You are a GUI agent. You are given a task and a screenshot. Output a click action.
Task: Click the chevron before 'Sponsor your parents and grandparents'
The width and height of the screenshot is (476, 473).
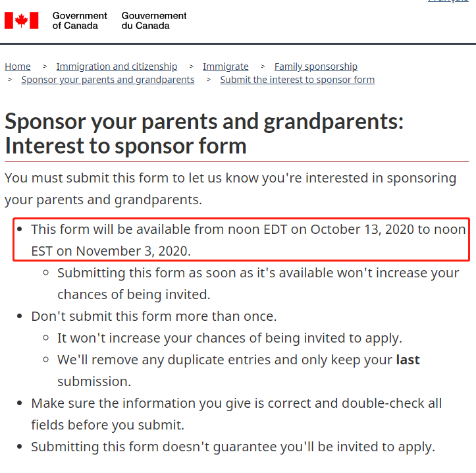(10, 80)
